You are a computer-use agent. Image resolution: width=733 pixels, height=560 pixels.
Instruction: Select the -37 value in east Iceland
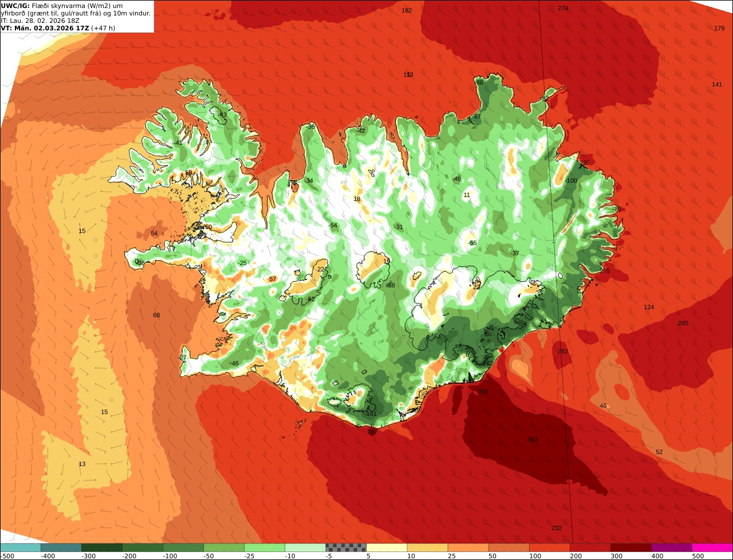pyautogui.click(x=515, y=254)
